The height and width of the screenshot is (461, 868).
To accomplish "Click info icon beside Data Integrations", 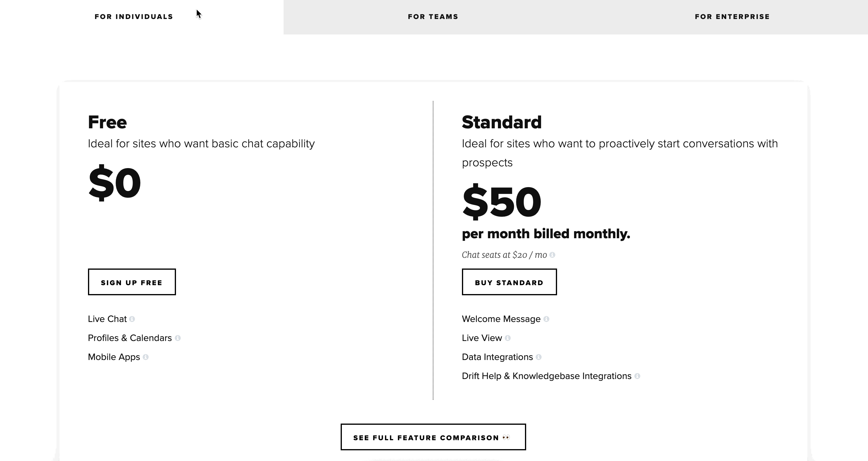I will pos(538,357).
